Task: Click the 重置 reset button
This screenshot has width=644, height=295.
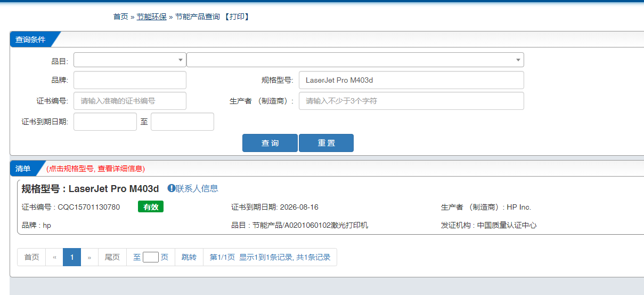Action: (x=326, y=143)
